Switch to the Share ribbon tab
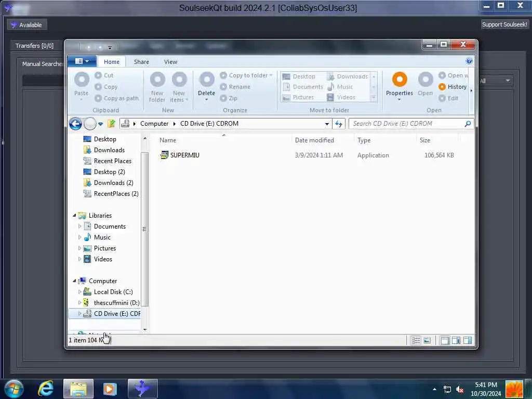Viewport: 532px width, 399px height. click(x=141, y=62)
